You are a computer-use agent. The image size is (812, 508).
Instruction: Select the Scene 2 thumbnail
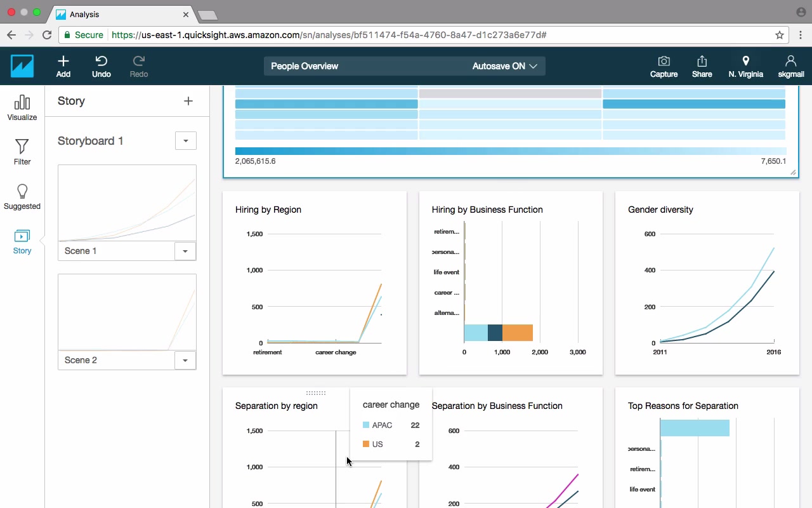coord(127,312)
